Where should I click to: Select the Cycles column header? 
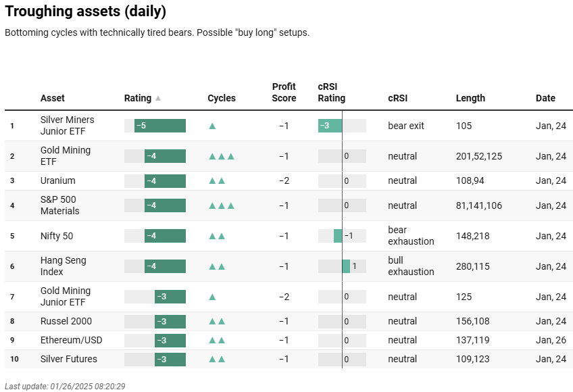222,98
